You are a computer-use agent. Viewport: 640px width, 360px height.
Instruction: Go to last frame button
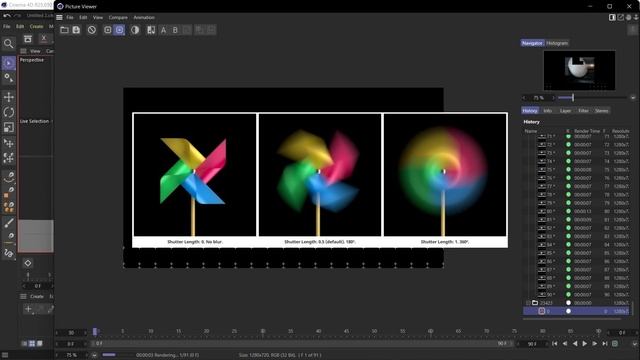click(x=605, y=344)
